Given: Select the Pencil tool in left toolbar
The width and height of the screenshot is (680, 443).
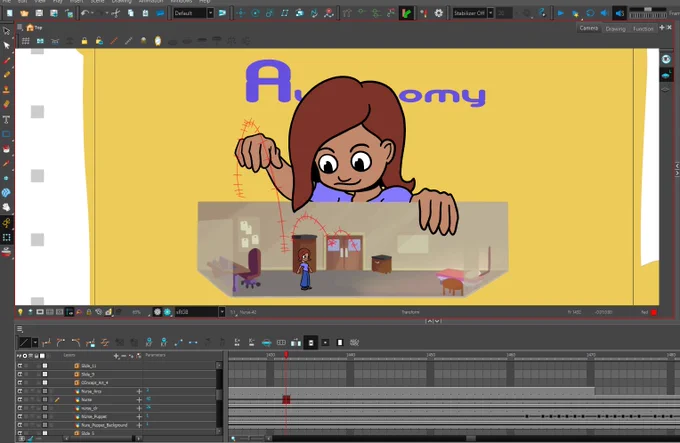Looking at the screenshot, I should (7, 75).
